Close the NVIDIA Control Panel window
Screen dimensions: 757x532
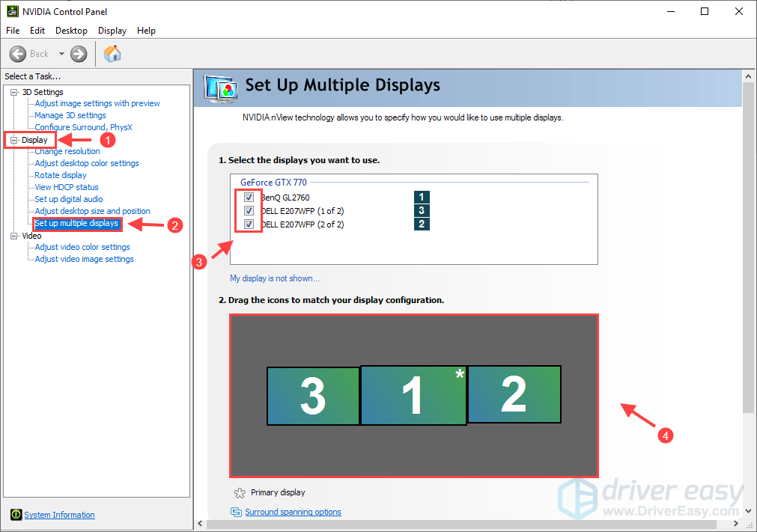click(738, 11)
